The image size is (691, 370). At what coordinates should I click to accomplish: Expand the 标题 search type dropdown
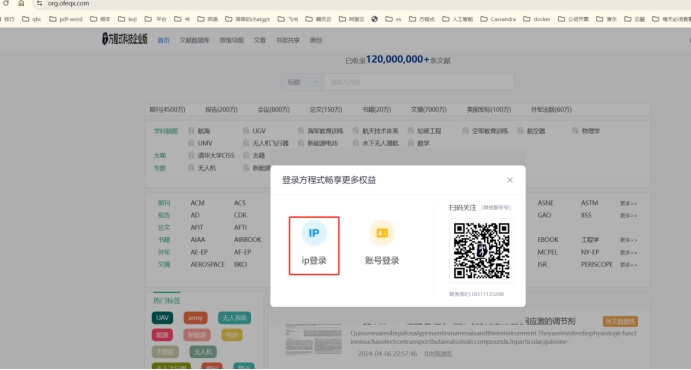point(303,82)
